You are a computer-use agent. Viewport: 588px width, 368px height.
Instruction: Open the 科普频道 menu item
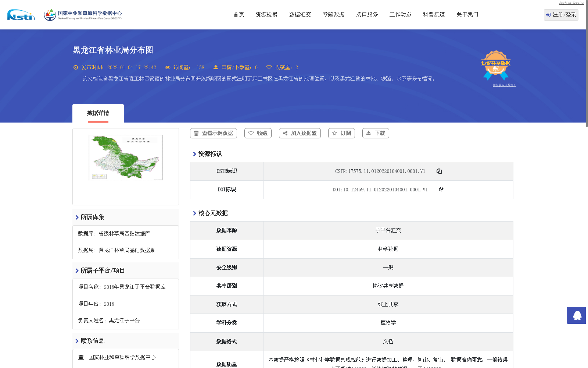[x=434, y=15]
